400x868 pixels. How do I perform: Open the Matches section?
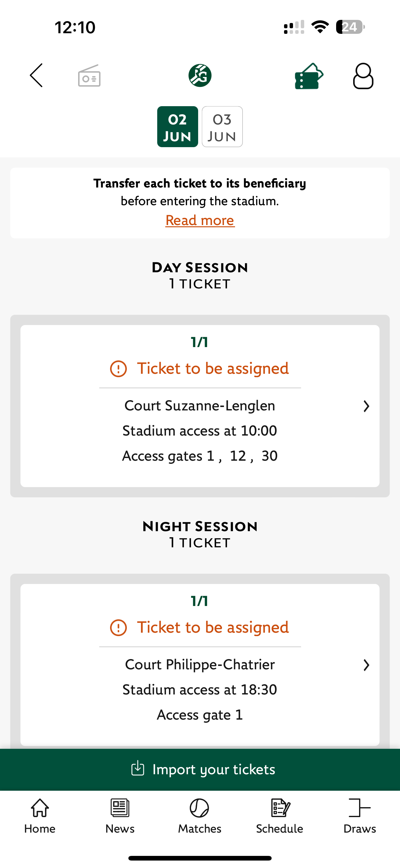[200, 816]
